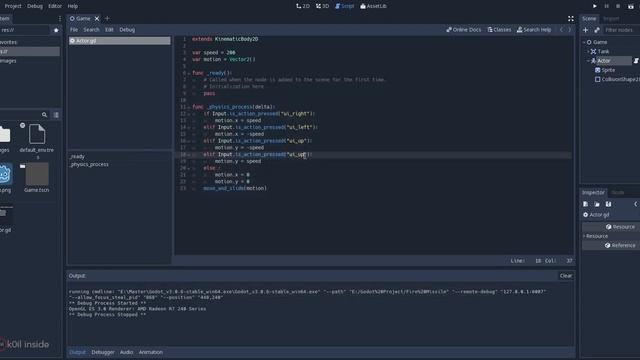Open the script editor Edit menu
The height and width of the screenshot is (360, 640).
point(109,30)
